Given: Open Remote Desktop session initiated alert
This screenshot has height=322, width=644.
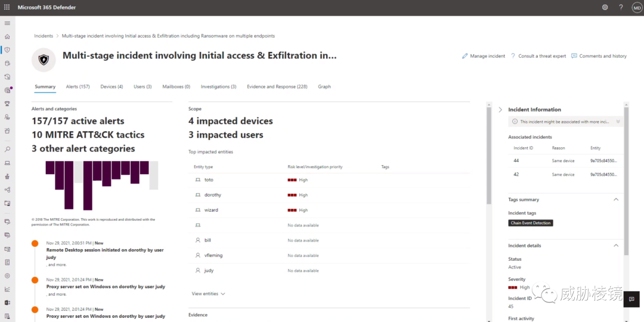Looking at the screenshot, I should click(x=105, y=253).
